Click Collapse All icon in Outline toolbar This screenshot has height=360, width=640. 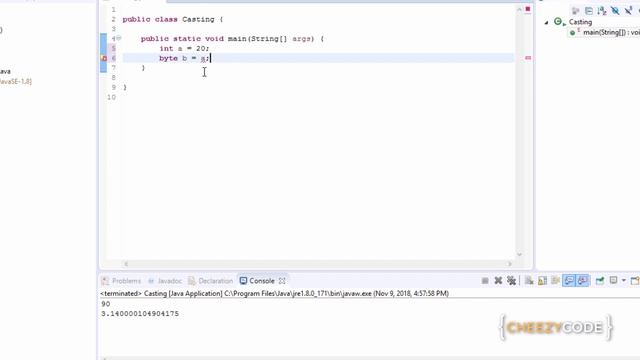click(x=589, y=11)
